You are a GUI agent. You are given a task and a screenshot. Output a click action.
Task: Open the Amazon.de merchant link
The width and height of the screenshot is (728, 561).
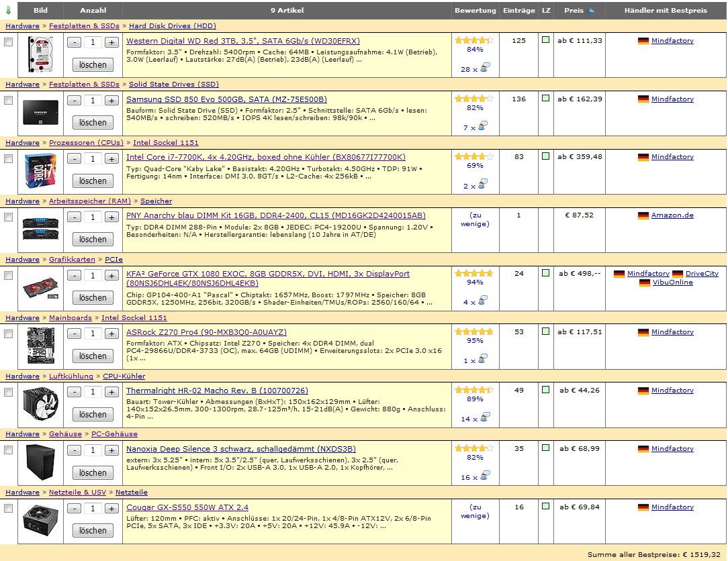(x=672, y=215)
